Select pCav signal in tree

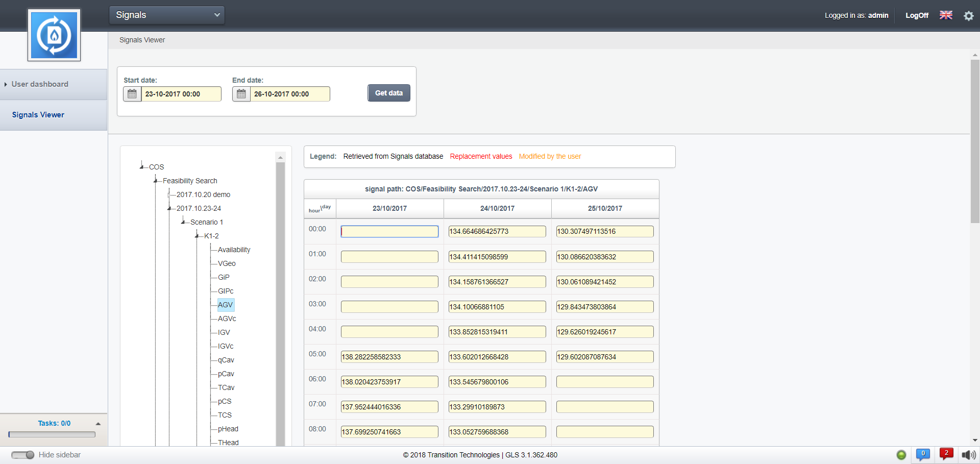click(x=226, y=374)
